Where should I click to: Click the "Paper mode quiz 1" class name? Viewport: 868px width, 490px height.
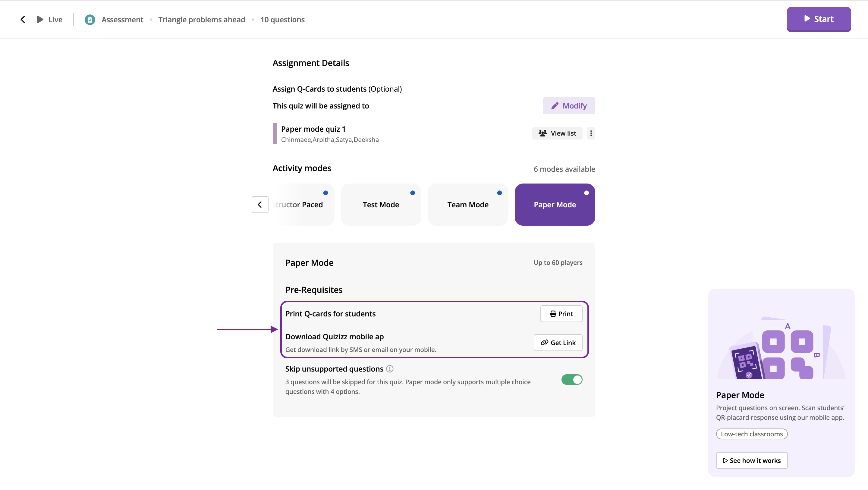(x=313, y=129)
